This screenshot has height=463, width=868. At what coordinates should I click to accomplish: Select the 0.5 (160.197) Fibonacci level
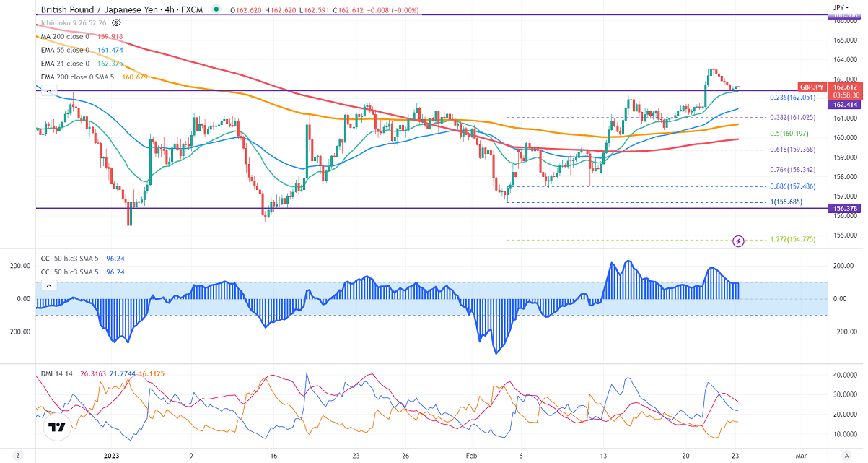[x=792, y=134]
